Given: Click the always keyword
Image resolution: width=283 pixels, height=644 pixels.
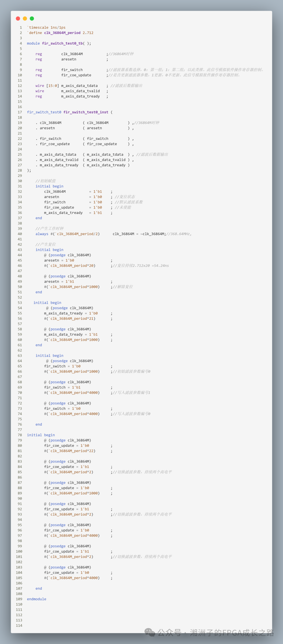Looking at the screenshot, I should [42, 234].
